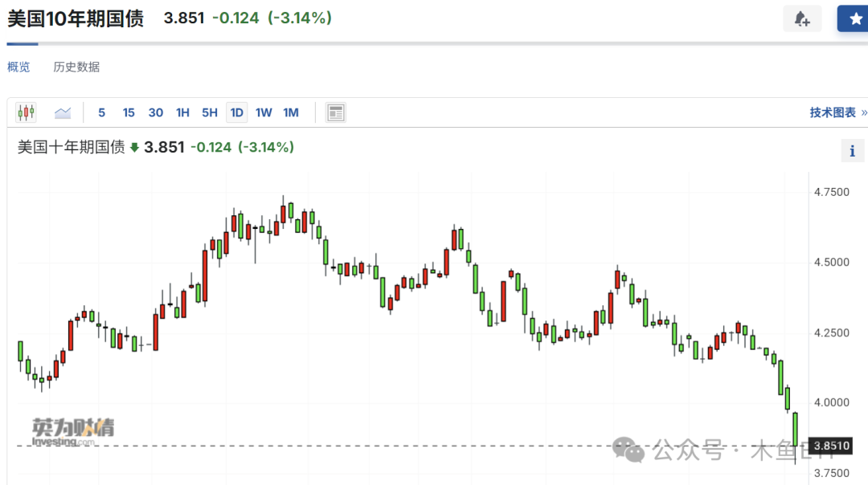Viewport: 868px width, 485px height.
Task: Select the 5 minute interval
Action: point(101,112)
